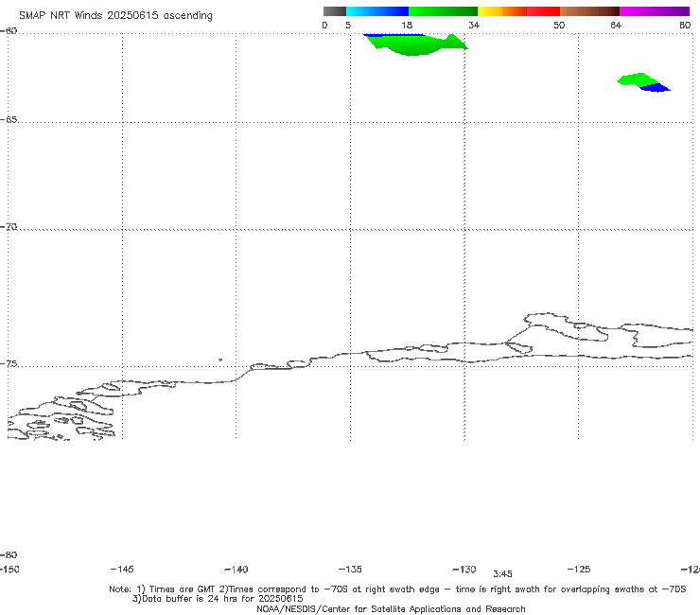This screenshot has height=615, width=700.
Task: Click the latitude label '-65'
Action: (9, 120)
